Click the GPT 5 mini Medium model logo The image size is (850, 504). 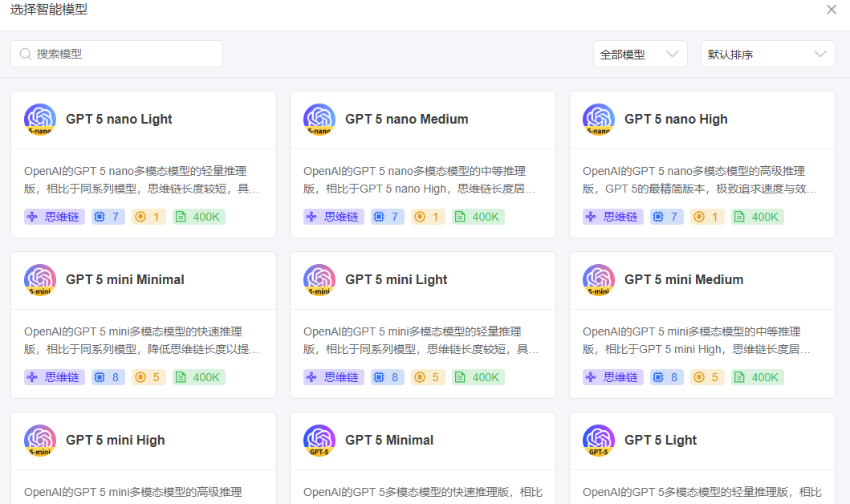[x=599, y=279]
